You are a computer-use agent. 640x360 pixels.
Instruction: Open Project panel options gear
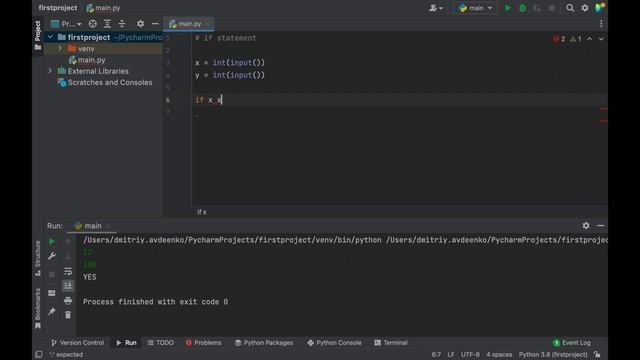coord(140,24)
